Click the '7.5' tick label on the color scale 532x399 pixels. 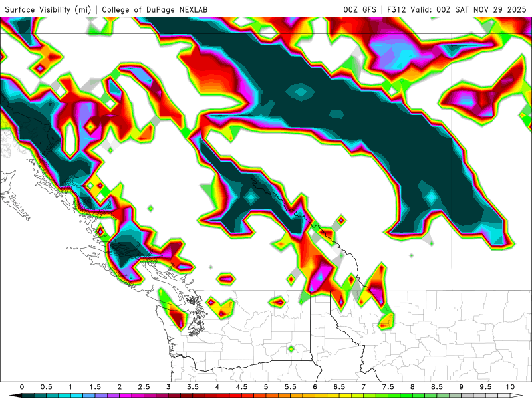click(388, 387)
